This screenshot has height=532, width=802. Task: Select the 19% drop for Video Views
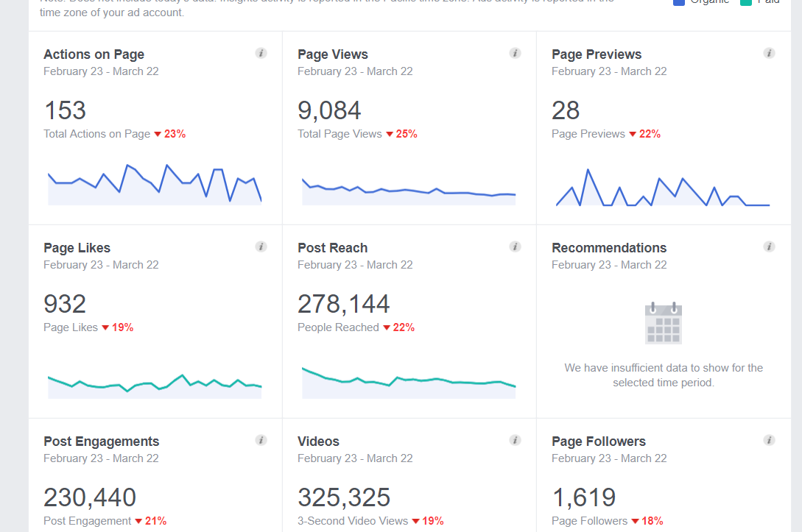pos(428,521)
